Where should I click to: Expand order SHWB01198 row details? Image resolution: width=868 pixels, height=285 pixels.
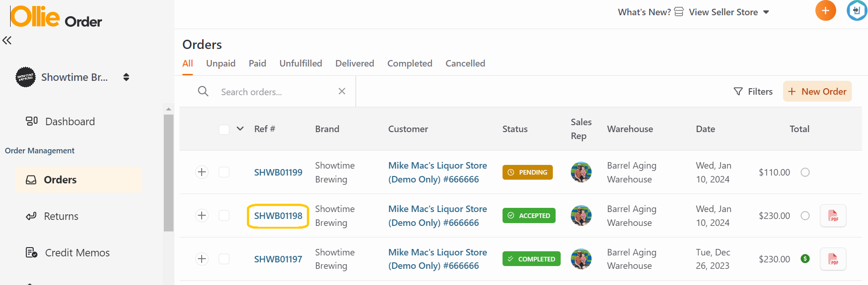click(202, 216)
